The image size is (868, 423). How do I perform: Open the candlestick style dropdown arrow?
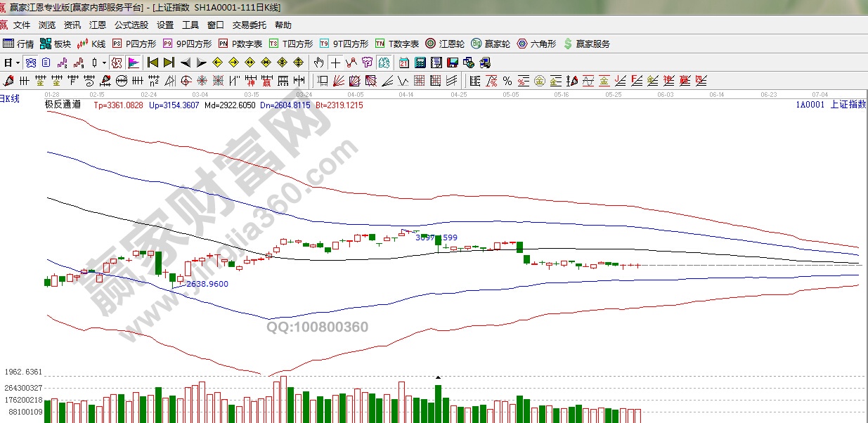(105, 62)
